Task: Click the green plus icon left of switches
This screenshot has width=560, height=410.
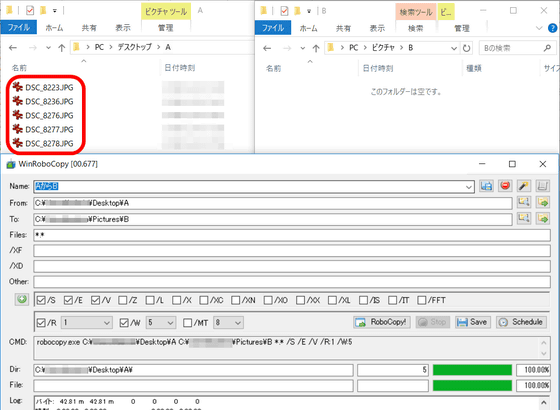Action: (22, 299)
